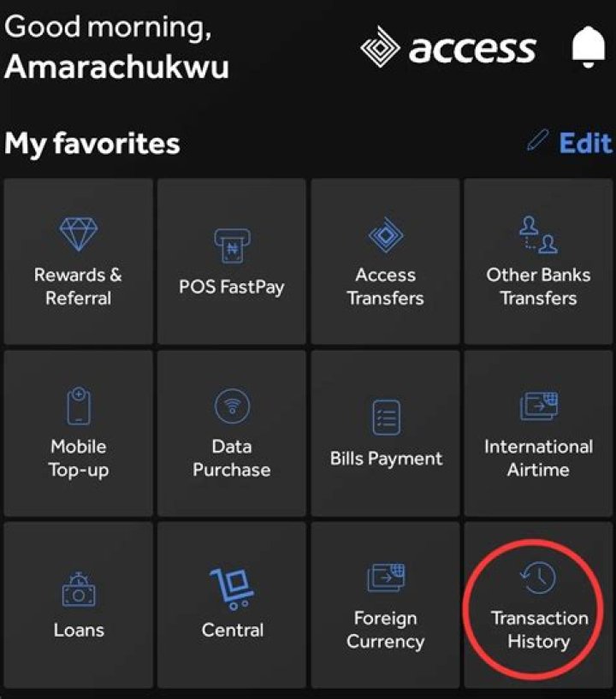
Task: Open Other Banks Transfers
Action: point(538,261)
